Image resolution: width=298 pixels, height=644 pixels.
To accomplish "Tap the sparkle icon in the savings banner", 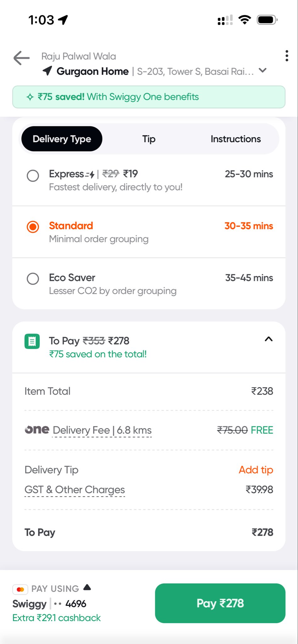I will [30, 97].
